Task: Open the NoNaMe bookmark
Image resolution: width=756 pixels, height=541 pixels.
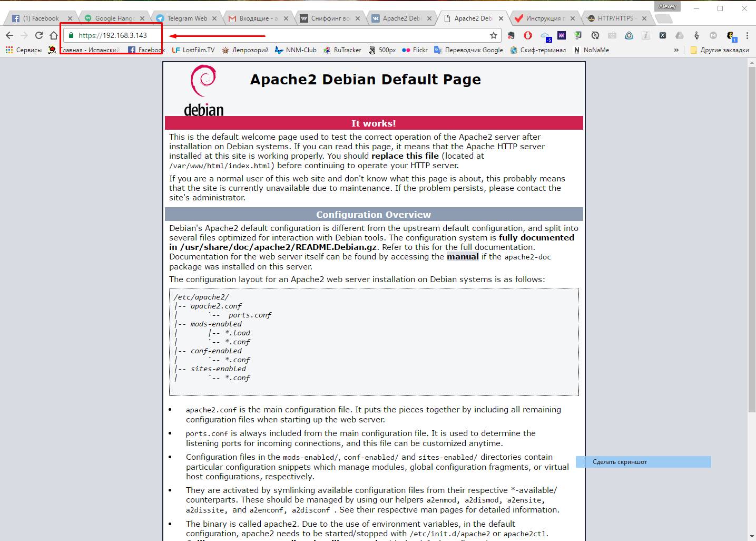Action: [x=591, y=50]
